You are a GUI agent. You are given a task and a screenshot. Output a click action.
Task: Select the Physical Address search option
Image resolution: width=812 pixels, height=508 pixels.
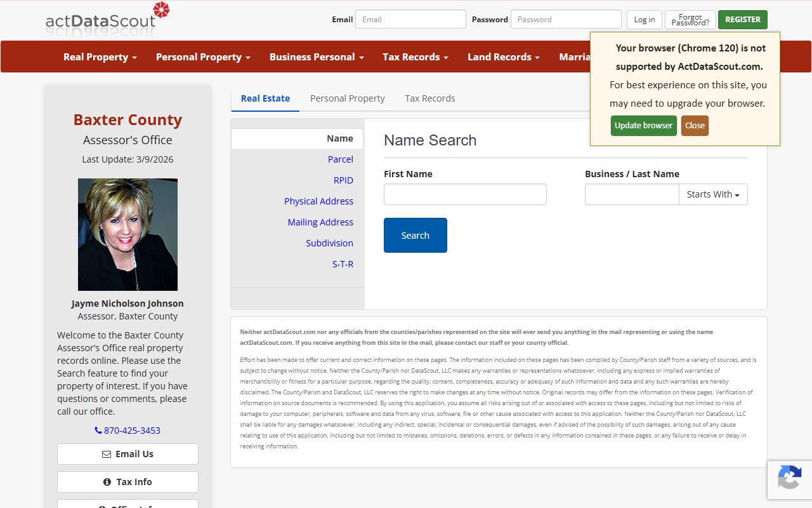(318, 201)
